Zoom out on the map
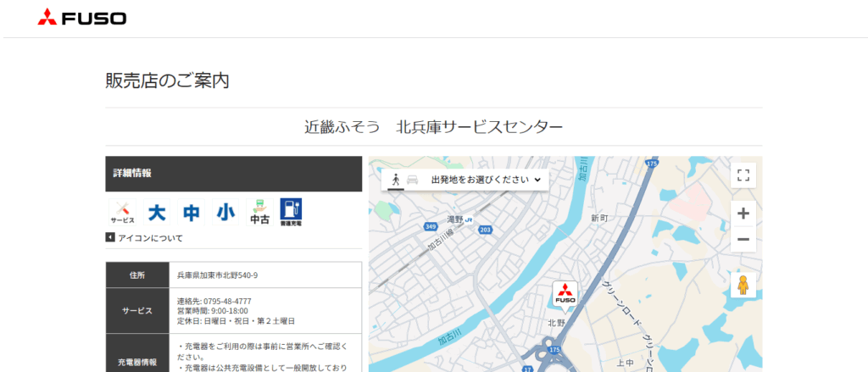868x372 pixels. point(743,239)
